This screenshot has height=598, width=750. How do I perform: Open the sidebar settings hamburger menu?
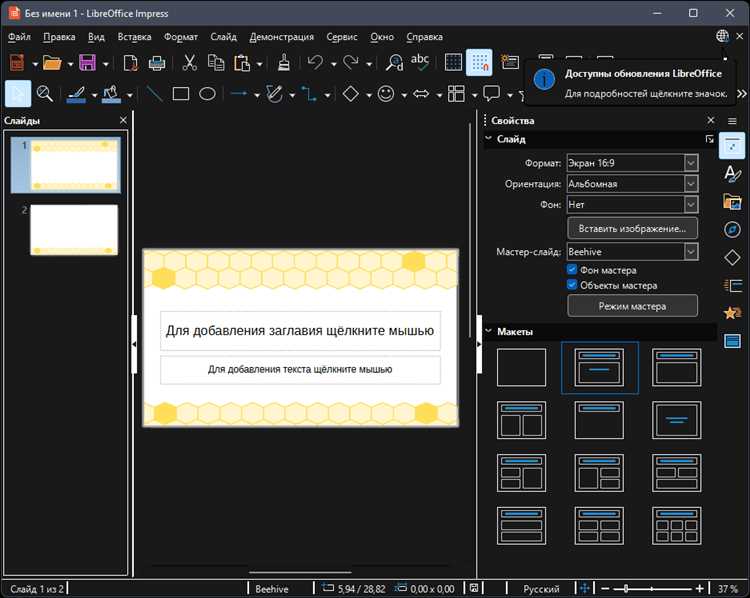coord(732,121)
